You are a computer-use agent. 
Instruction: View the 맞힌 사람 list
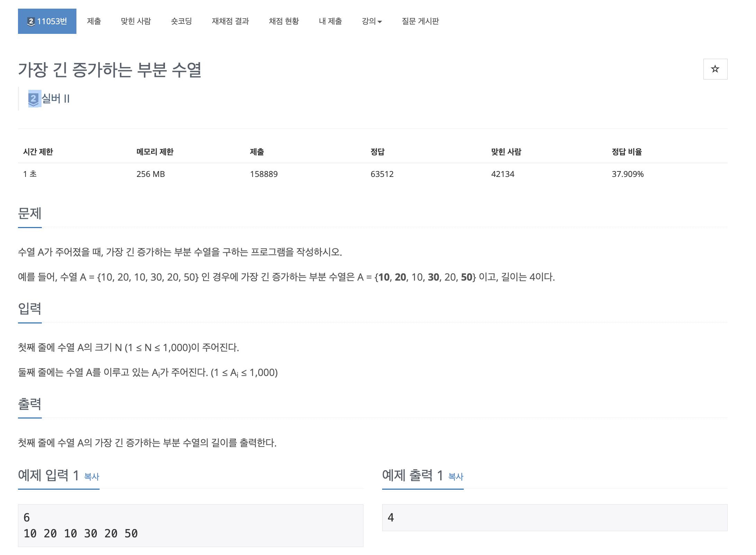[136, 21]
